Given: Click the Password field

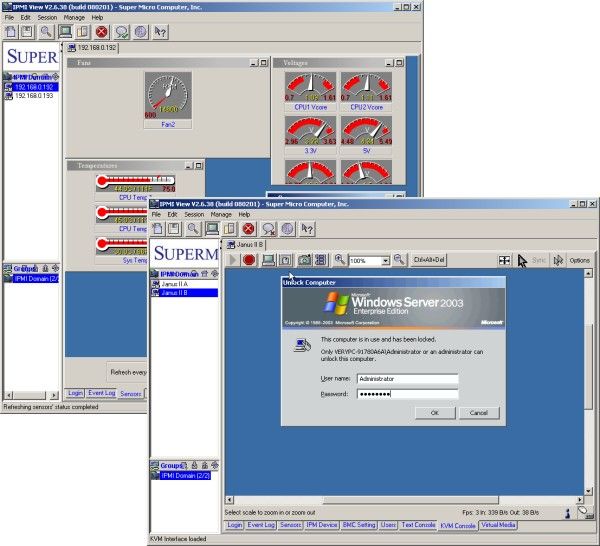Looking at the screenshot, I should coord(408,394).
